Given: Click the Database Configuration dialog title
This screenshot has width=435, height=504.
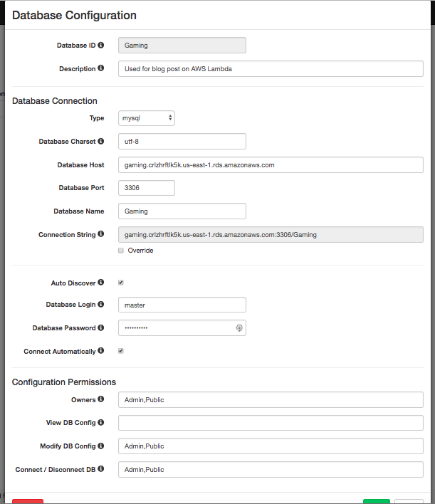Looking at the screenshot, I should [x=74, y=16].
